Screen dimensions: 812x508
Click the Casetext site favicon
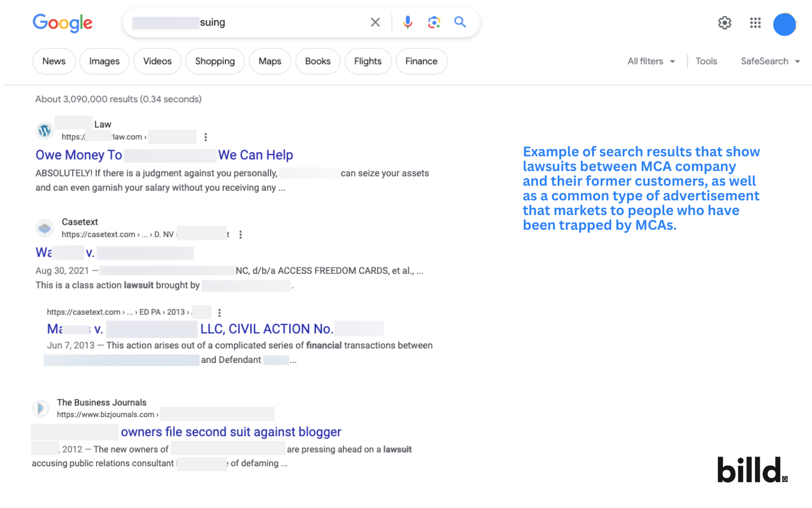pos(45,228)
